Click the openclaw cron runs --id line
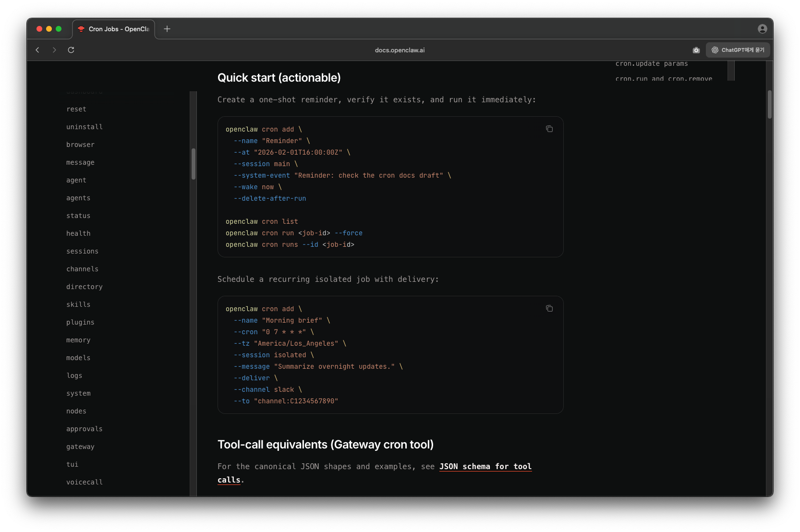 tap(290, 244)
